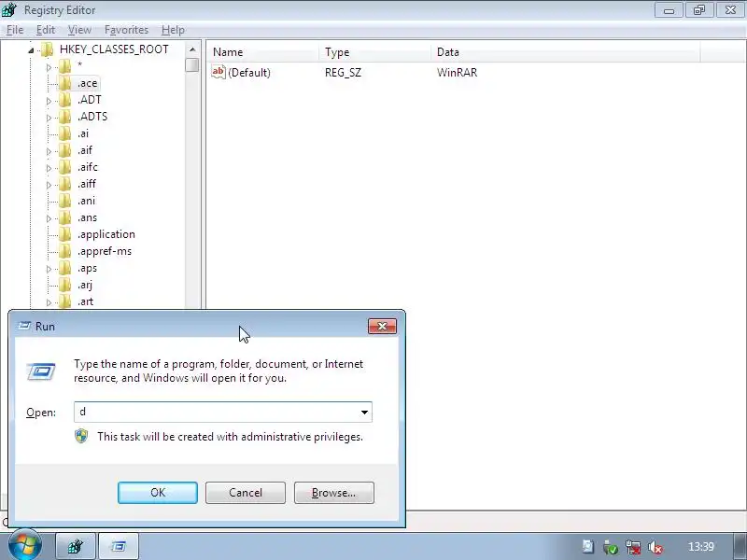Select the .ai key label

coord(83,133)
